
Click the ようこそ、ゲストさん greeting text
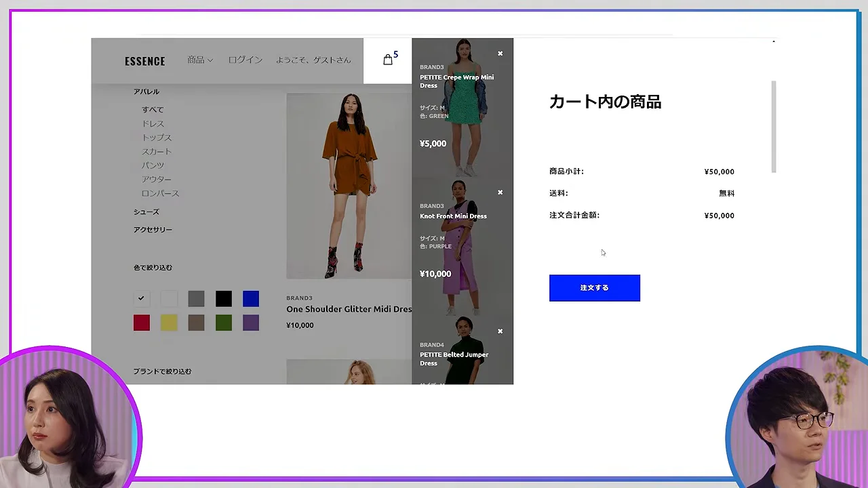[313, 60]
